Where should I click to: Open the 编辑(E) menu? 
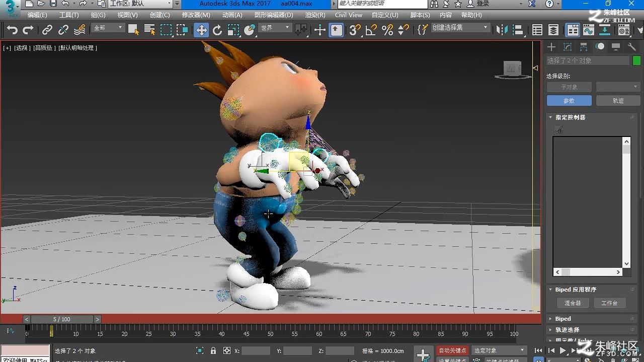(x=37, y=15)
